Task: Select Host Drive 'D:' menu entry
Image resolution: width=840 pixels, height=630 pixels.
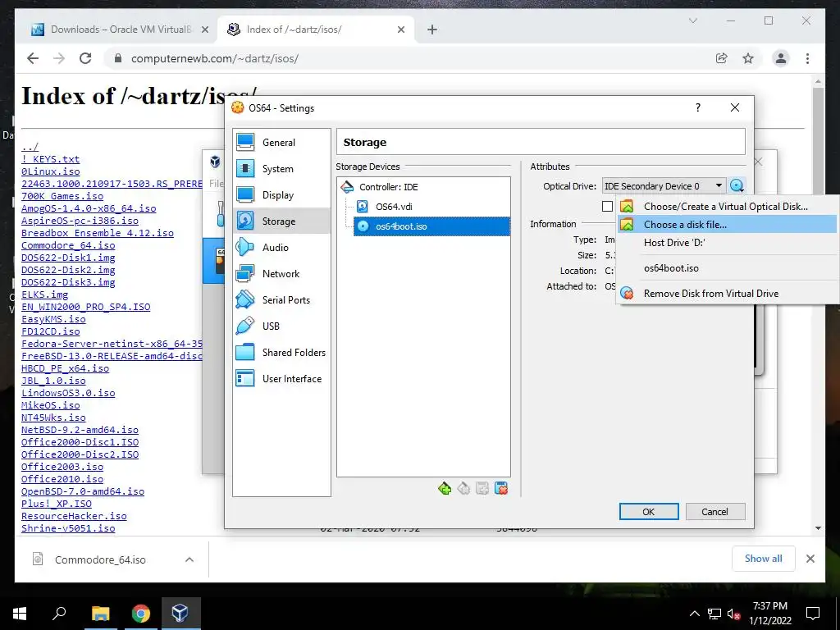Action: pos(728,243)
